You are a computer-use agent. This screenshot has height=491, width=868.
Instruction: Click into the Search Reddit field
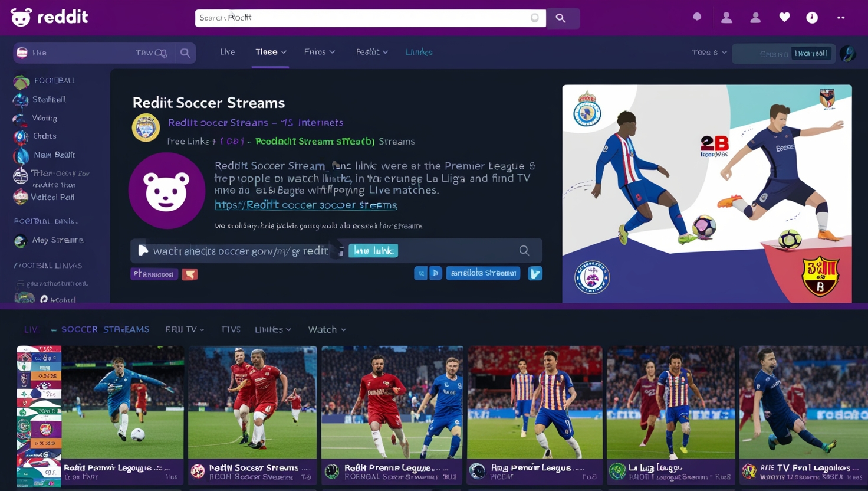click(x=370, y=18)
